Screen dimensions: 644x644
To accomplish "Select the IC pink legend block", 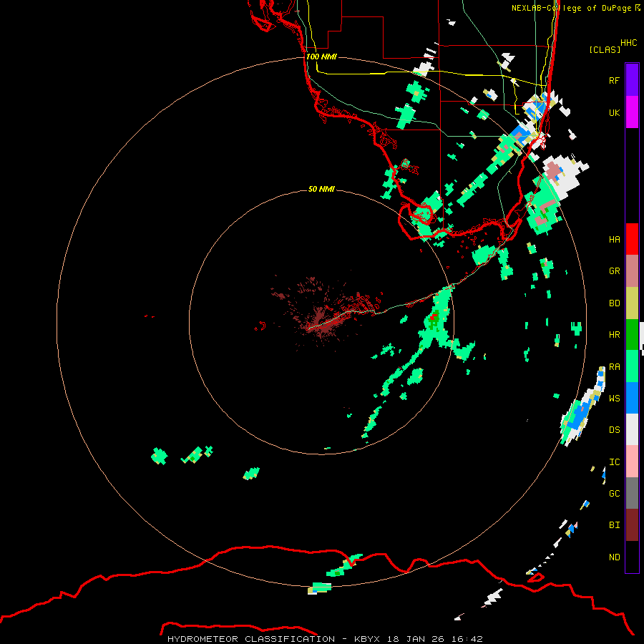I will point(632,462).
